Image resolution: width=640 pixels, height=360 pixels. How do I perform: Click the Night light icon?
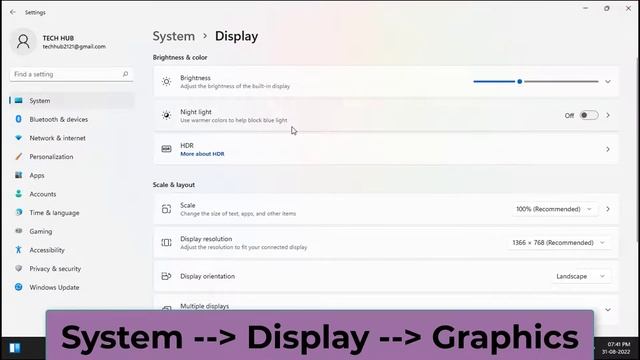[166, 116]
